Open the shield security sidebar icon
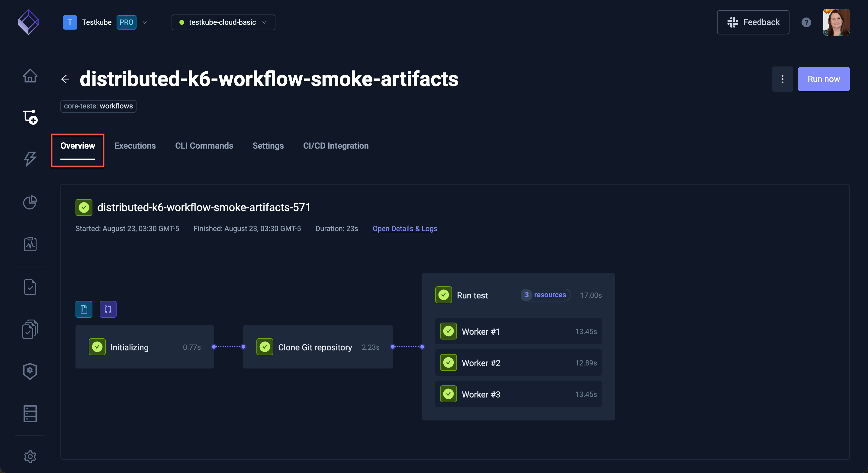The width and height of the screenshot is (868, 473). coord(30,371)
